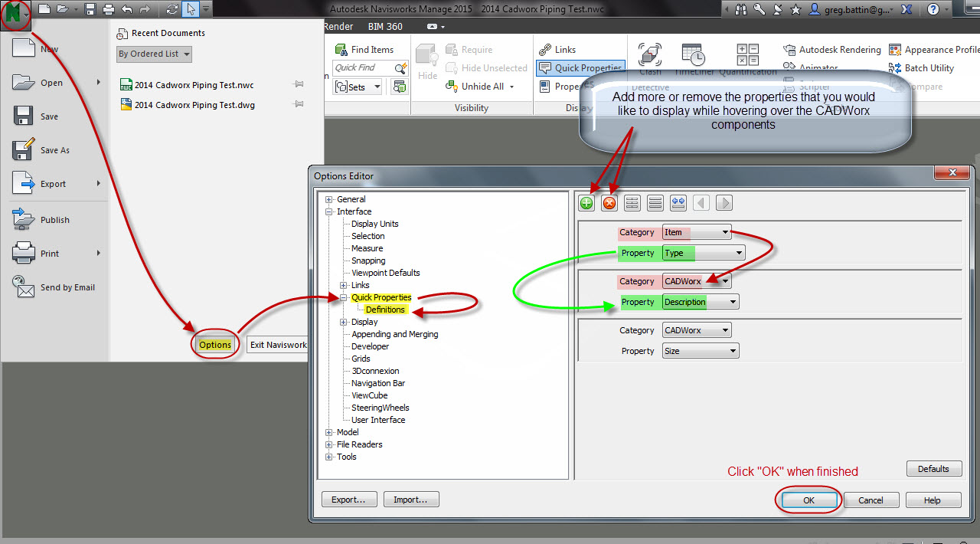Click the Save As icon
Viewport: 980px width, 544px height.
coord(24,149)
